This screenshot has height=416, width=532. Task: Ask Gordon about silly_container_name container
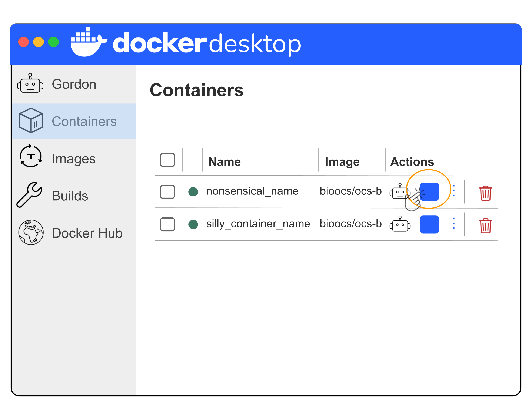400,224
